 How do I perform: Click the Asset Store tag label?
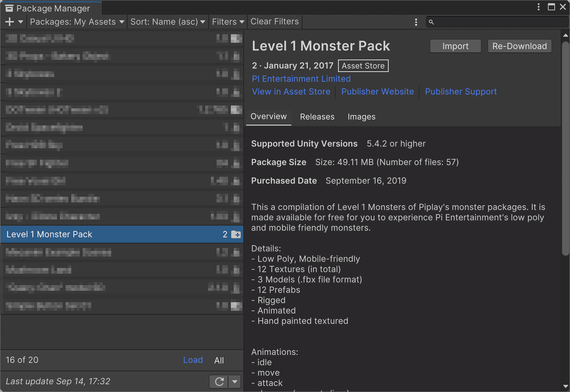(x=363, y=66)
